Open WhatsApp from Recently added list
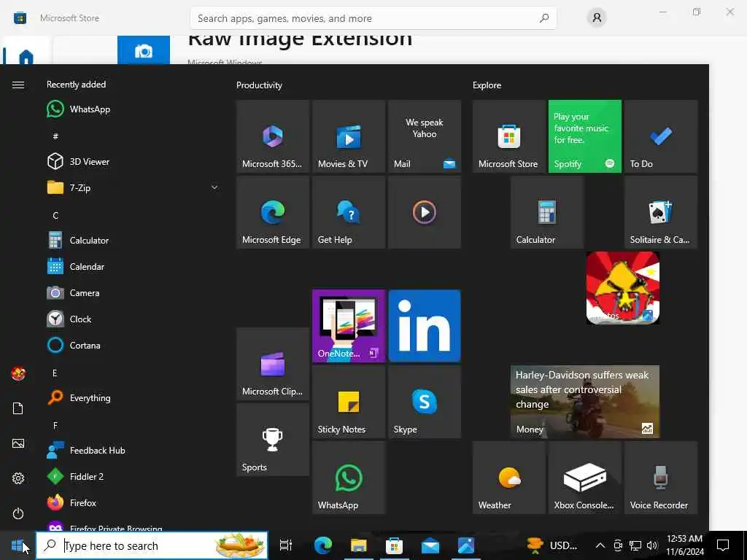Viewport: 747px width, 560px height. tap(132, 109)
